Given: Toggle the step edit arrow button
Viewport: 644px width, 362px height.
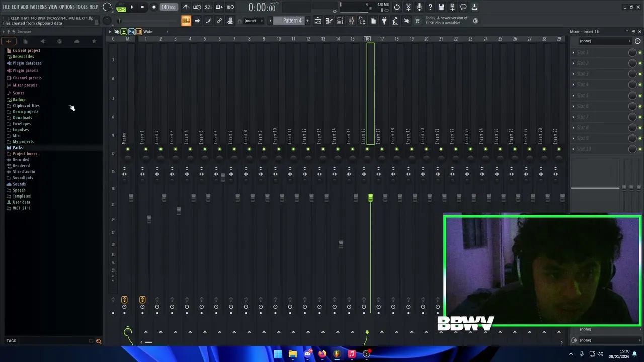Looking at the screenshot, I should tap(197, 21).
